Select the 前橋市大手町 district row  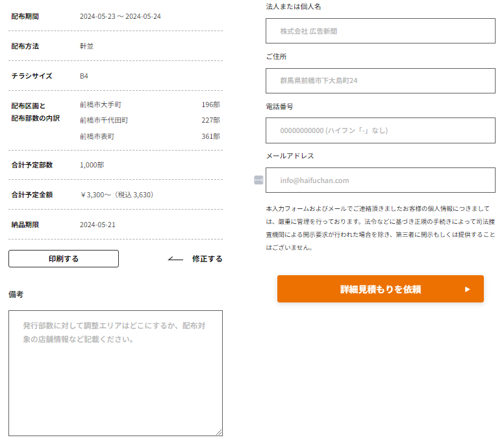150,104
